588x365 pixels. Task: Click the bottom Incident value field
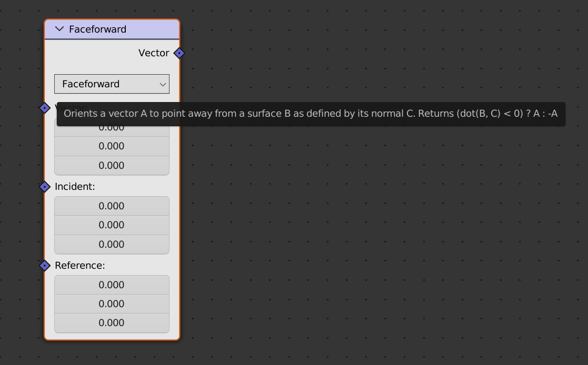(112, 245)
